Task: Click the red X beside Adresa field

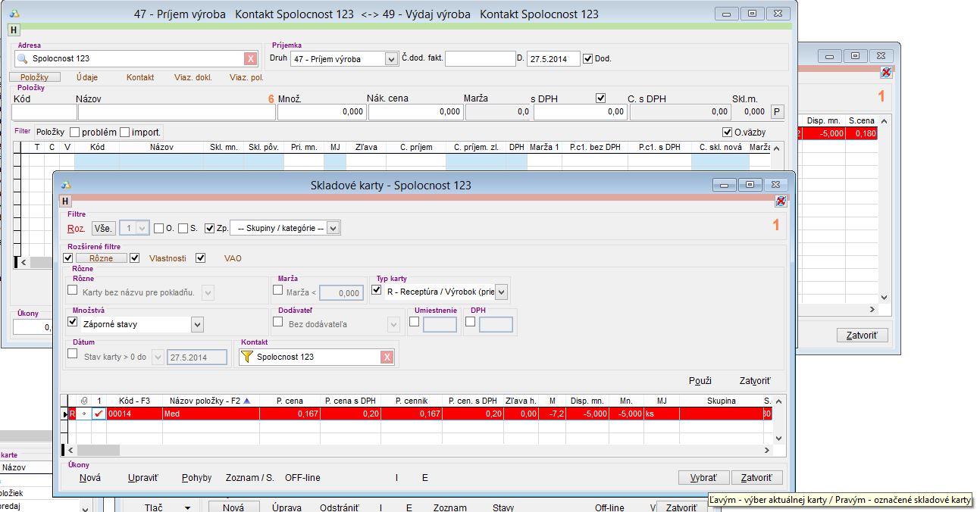Action: [250, 59]
